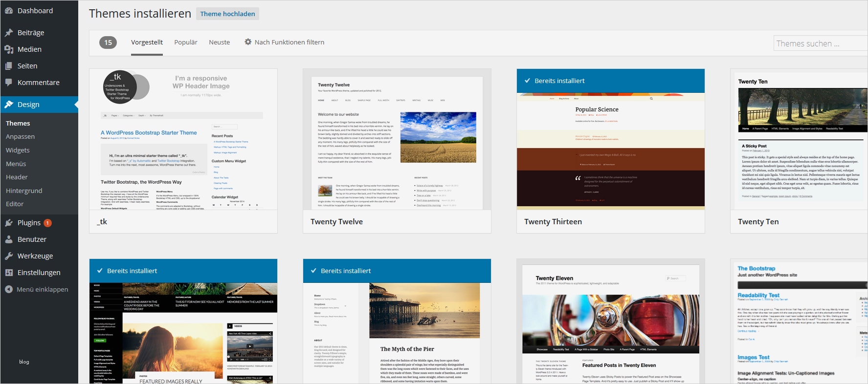Click the Themes installieren page heading
Screen dimensions: 868x384
(140, 14)
